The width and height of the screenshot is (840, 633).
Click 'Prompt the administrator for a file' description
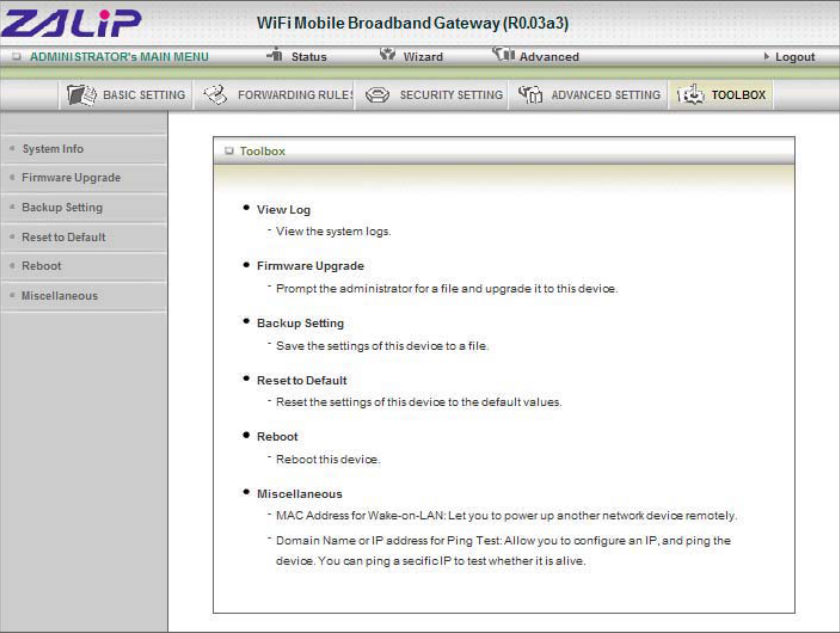click(446, 289)
